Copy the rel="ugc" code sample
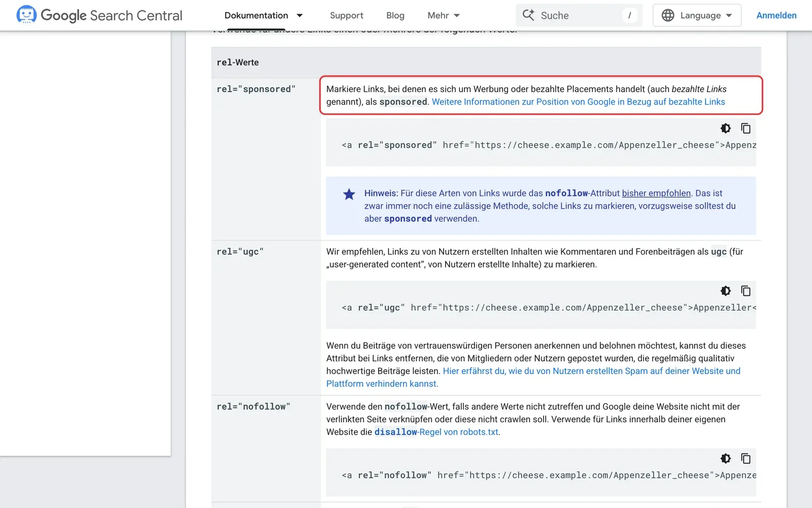Image resolution: width=812 pixels, height=508 pixels. click(x=746, y=291)
